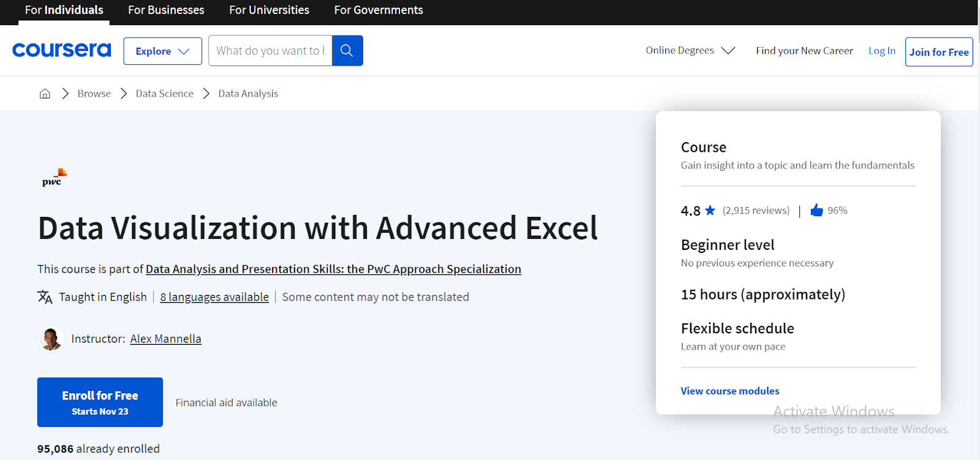Viewport: 980px width, 460px height.
Task: Switch to the For Businesses tab
Action: point(166,10)
